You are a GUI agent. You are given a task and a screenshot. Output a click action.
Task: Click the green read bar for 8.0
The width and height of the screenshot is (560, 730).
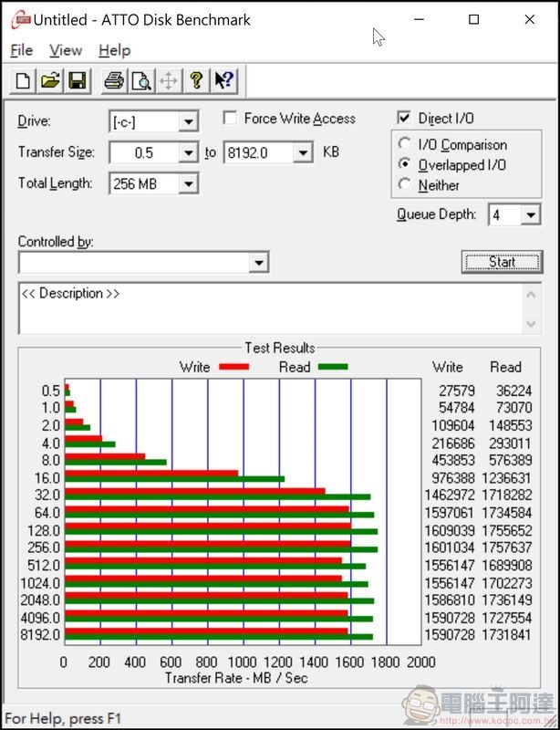pos(116,463)
